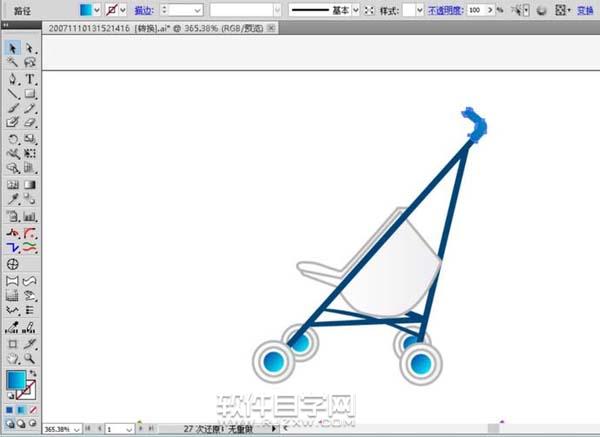Select the Slice tool
The width and height of the screenshot is (600, 437).
29,344
